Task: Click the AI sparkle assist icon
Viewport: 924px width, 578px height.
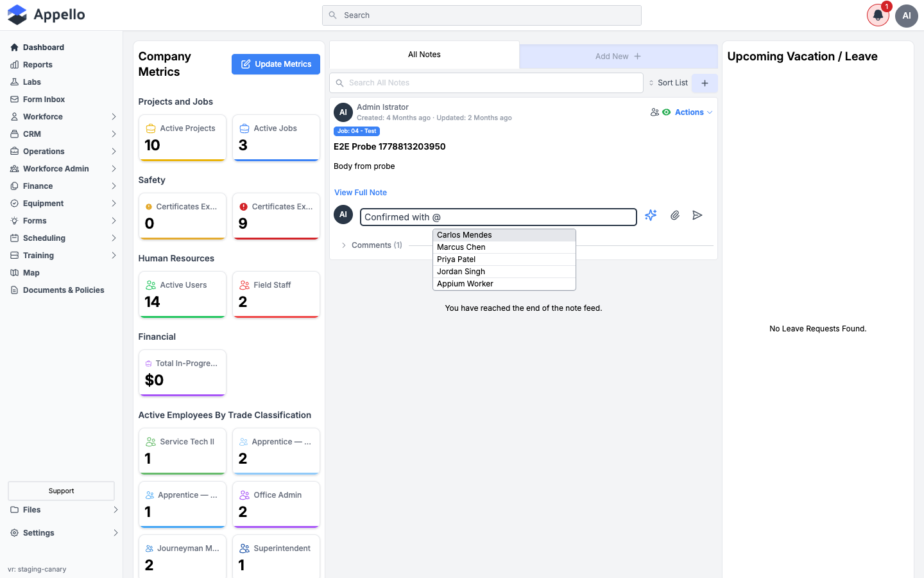Action: pos(651,215)
